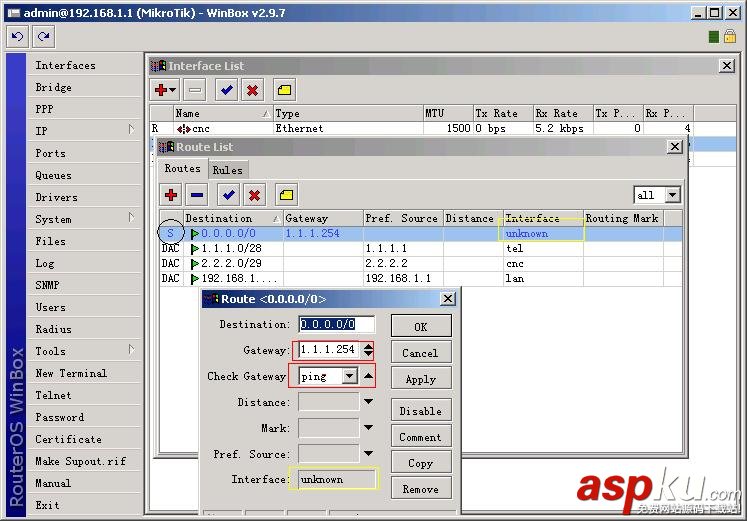Sort Interface List by Name column header

[223, 113]
